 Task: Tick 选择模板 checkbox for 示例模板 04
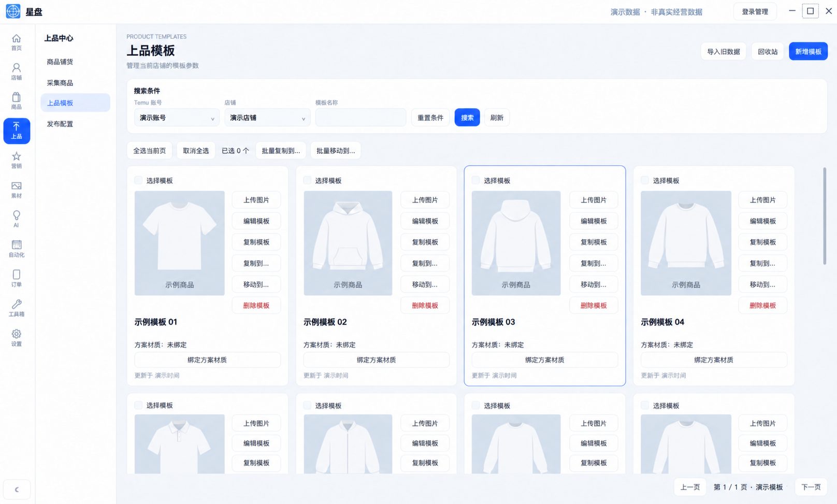point(645,180)
